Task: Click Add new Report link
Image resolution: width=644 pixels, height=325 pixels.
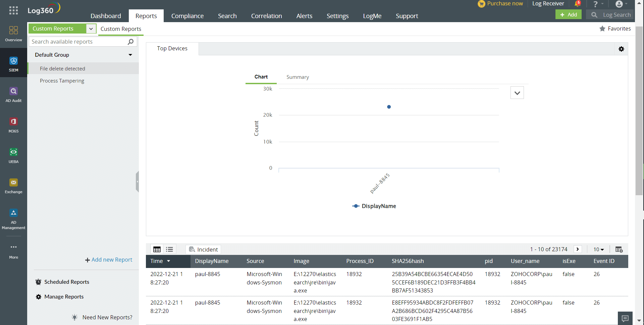Action: tap(109, 260)
